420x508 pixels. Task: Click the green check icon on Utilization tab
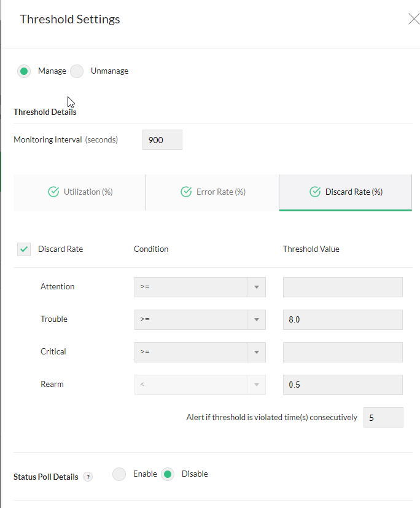click(54, 192)
